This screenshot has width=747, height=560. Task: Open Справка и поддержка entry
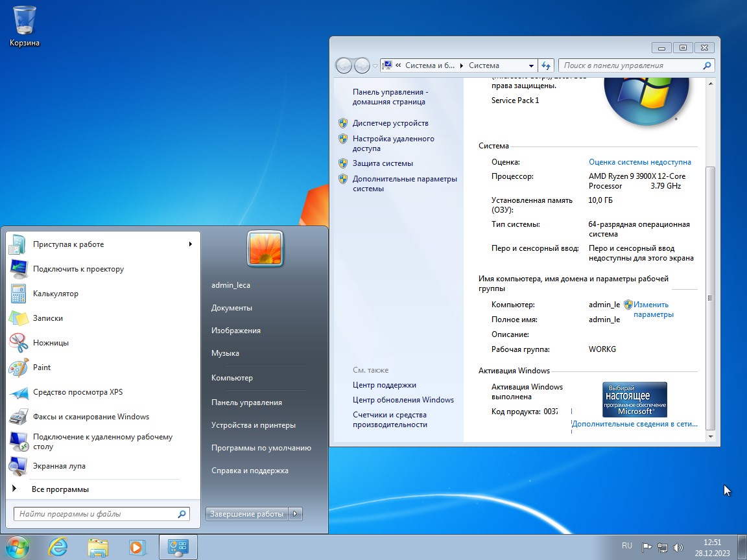click(250, 471)
